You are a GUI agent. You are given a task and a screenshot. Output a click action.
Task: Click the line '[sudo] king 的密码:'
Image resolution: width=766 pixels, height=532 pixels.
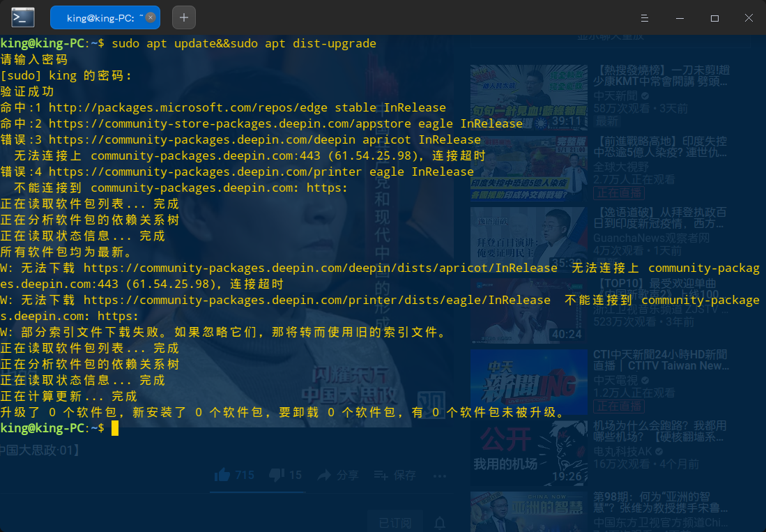(66, 76)
